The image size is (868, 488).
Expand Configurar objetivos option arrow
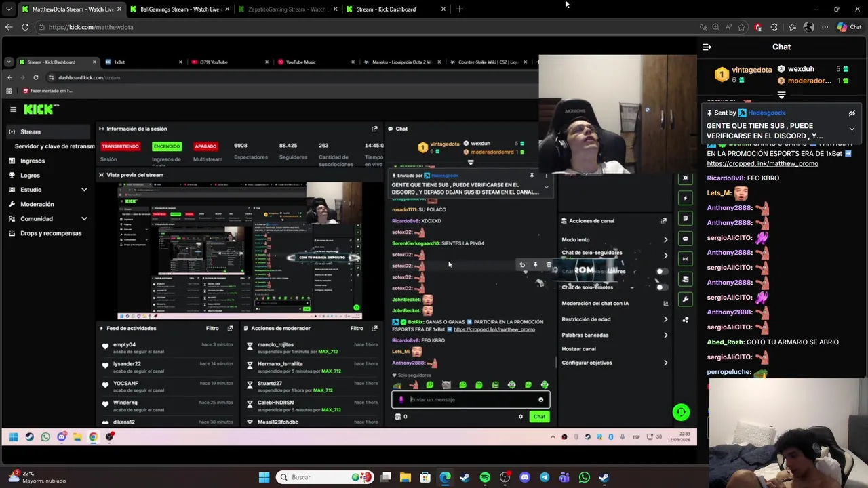pyautogui.click(x=665, y=363)
